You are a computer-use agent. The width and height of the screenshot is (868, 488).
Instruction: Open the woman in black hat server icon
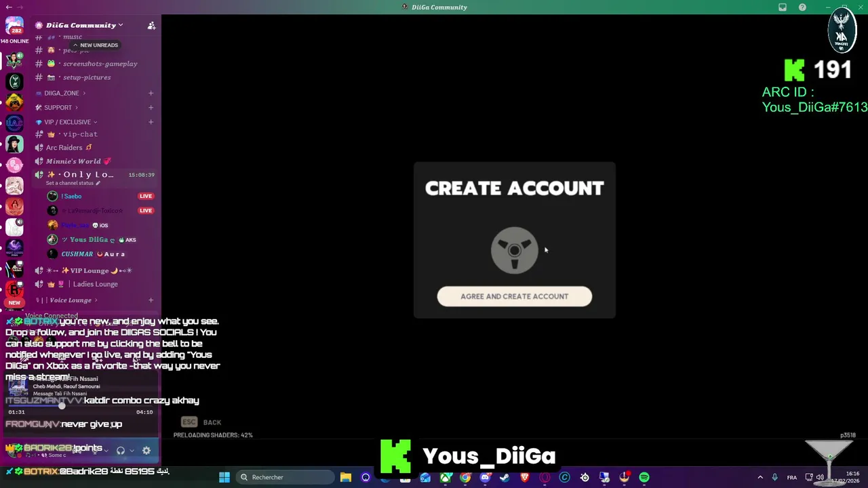click(x=14, y=144)
